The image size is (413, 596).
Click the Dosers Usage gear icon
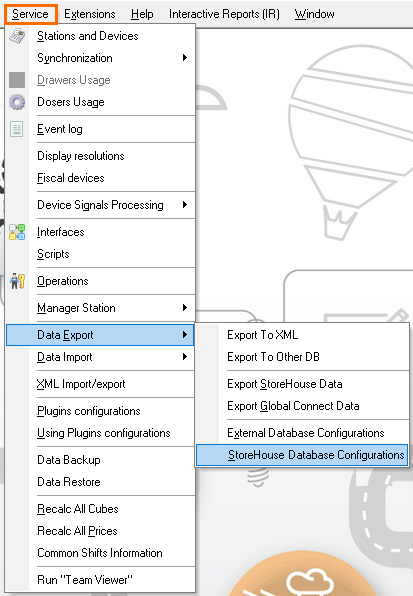coord(17,102)
